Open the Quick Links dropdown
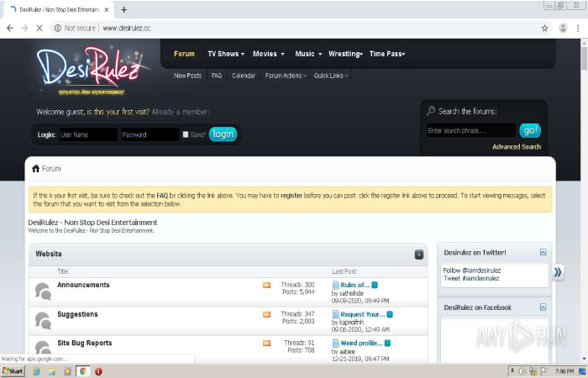The image size is (588, 378). pyautogui.click(x=331, y=76)
